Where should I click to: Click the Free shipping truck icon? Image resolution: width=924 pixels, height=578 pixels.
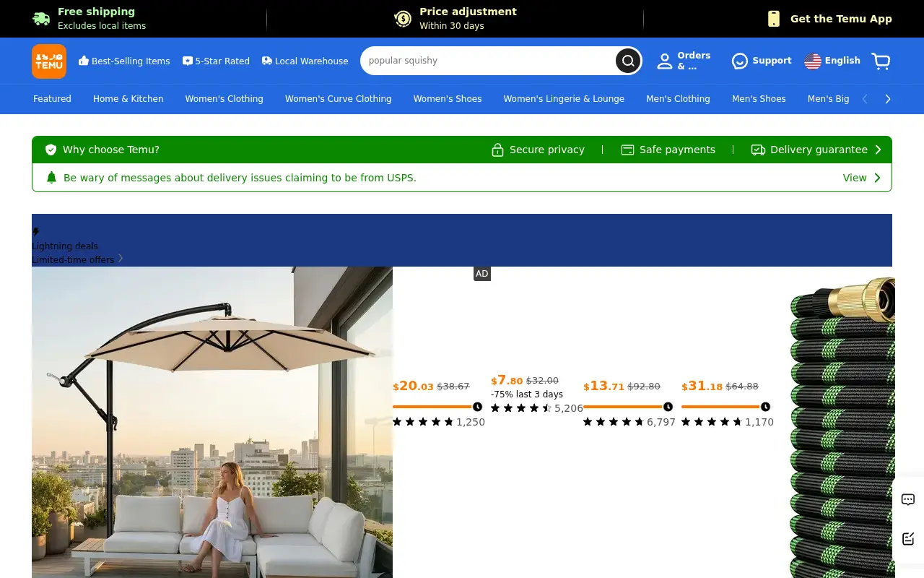tap(41, 19)
